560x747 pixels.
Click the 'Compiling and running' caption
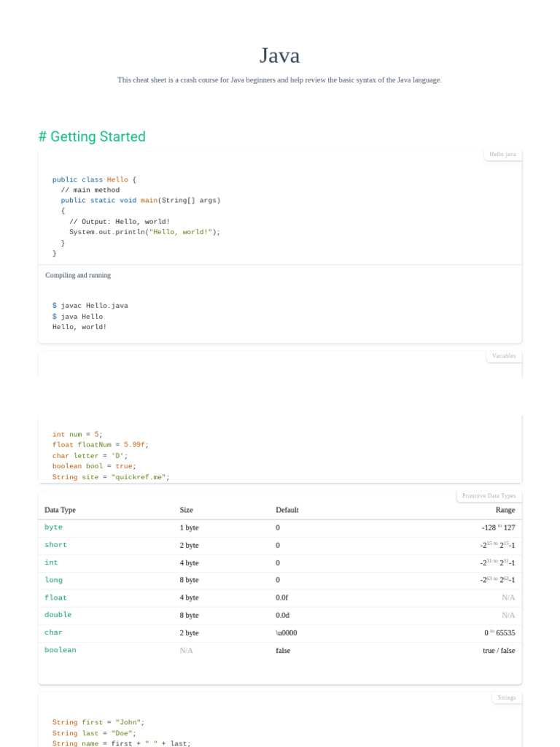coord(78,275)
